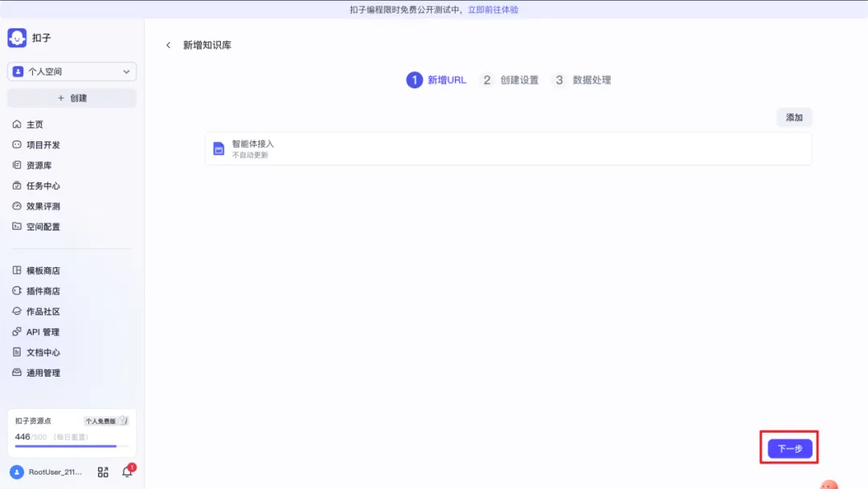The width and height of the screenshot is (868, 489).
Task: Click the 不自动更新 status text
Action: coord(250,156)
